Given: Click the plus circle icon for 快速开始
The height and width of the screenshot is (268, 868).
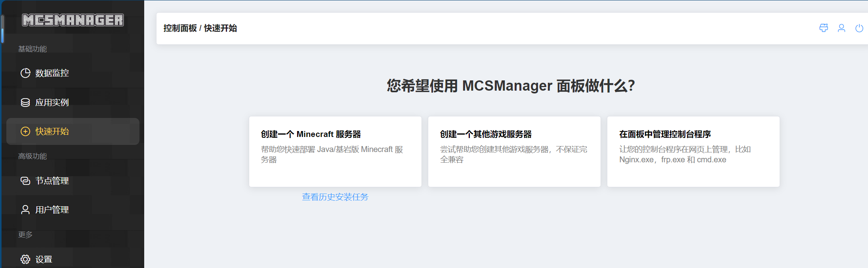Looking at the screenshot, I should (25, 131).
